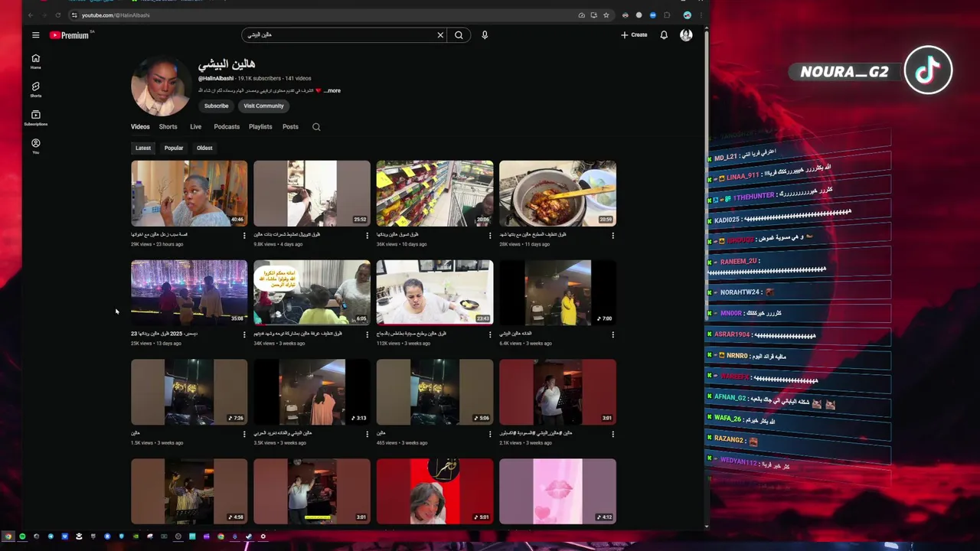The width and height of the screenshot is (980, 551).
Task: Clear the search box with the X
Action: pos(440,35)
